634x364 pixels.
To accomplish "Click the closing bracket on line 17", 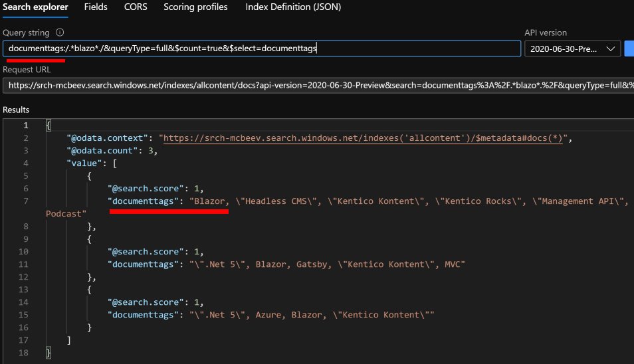I will 68,340.
